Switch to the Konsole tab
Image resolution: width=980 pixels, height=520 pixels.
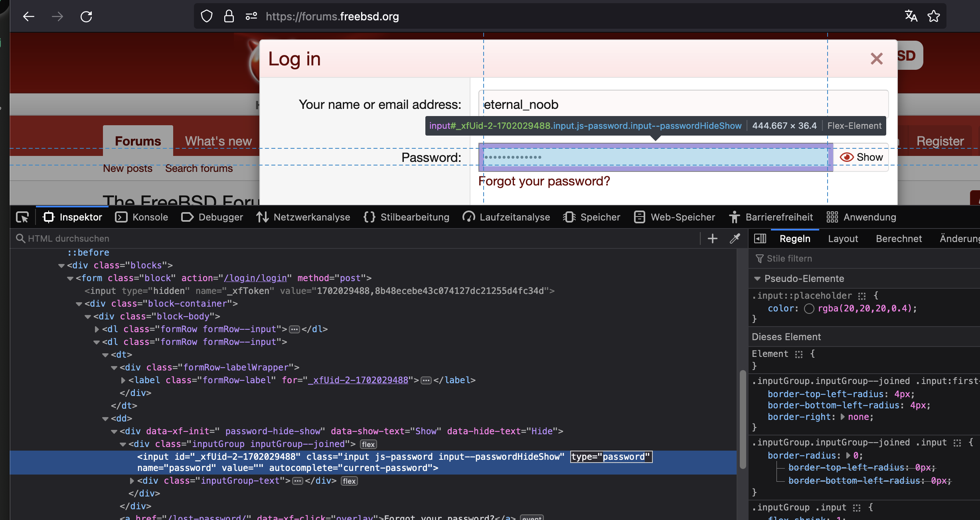coord(142,217)
